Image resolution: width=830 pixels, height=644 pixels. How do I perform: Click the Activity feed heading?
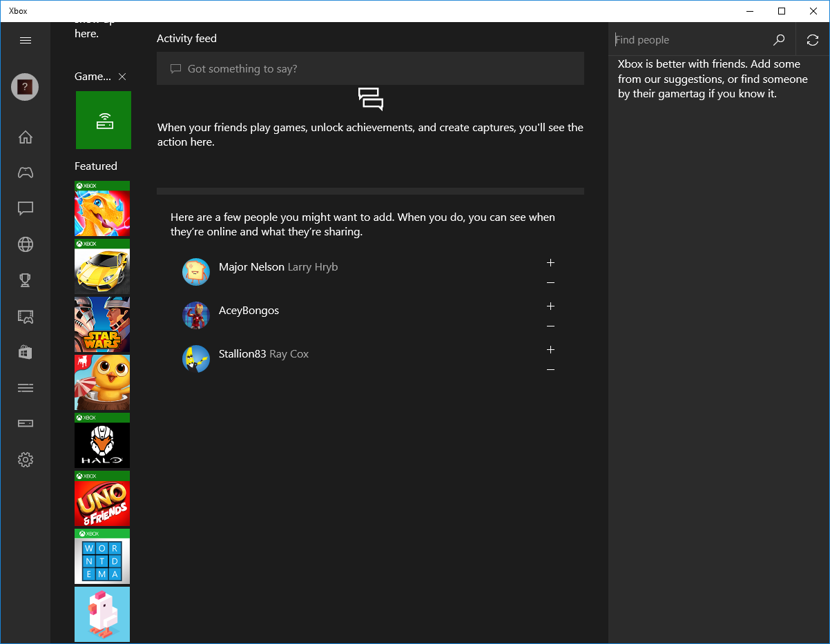pyautogui.click(x=186, y=39)
